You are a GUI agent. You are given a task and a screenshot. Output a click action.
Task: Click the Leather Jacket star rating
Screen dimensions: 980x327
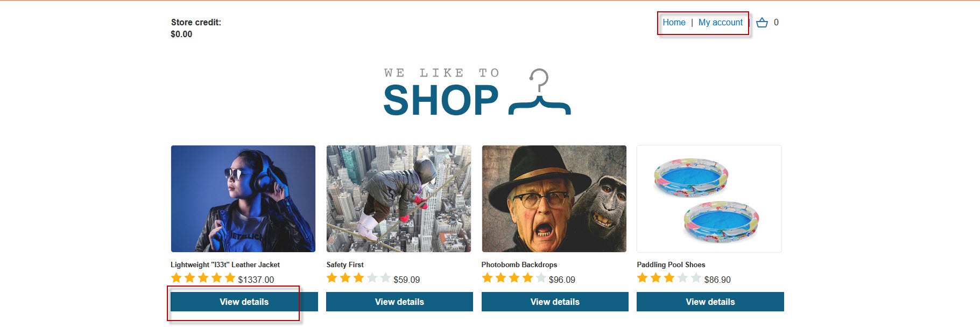tap(203, 278)
